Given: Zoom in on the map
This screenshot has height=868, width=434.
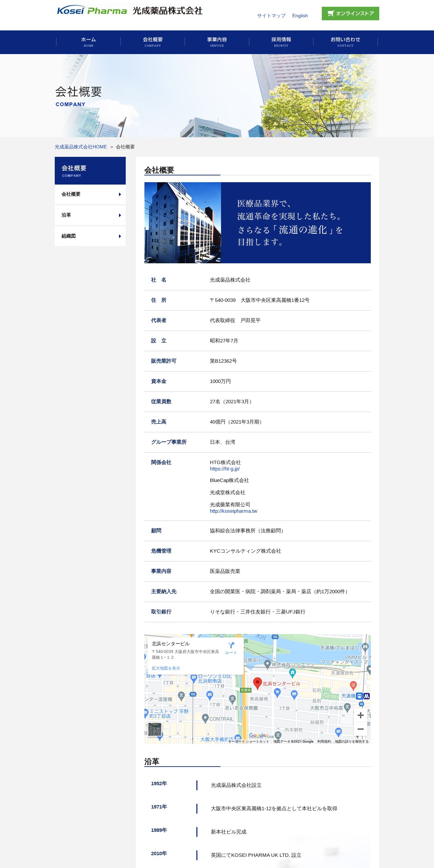Looking at the screenshot, I should tap(361, 715).
